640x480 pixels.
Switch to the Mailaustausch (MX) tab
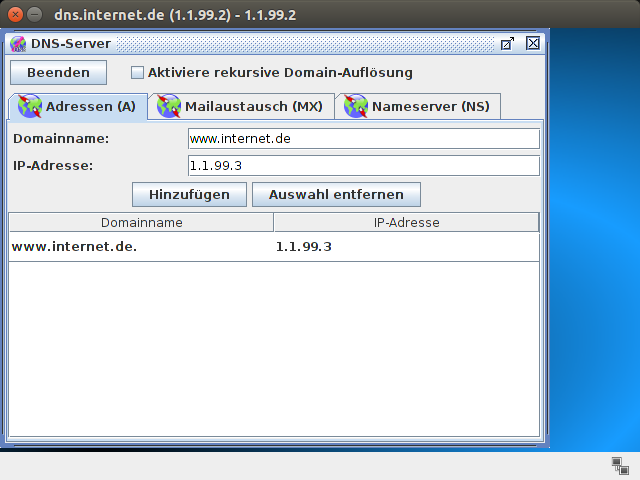pyautogui.click(x=240, y=106)
